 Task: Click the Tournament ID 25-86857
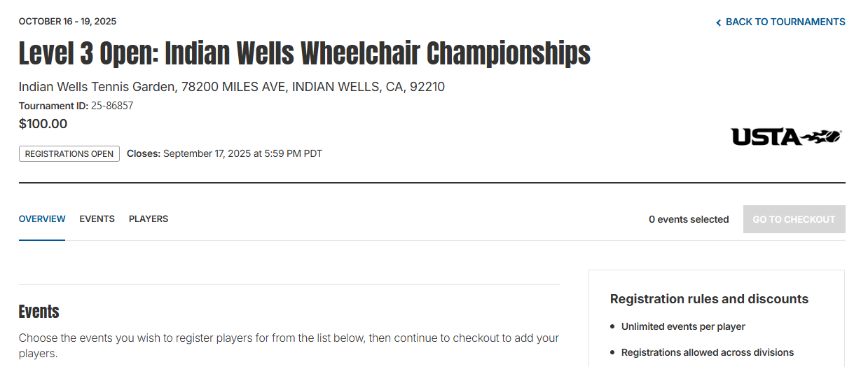[x=76, y=106]
